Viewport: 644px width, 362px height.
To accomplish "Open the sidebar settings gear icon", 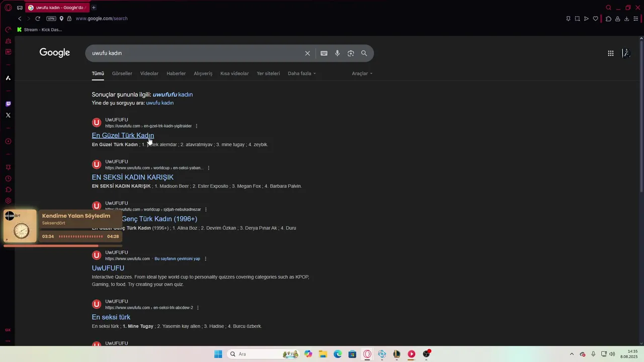I will 8,201.
